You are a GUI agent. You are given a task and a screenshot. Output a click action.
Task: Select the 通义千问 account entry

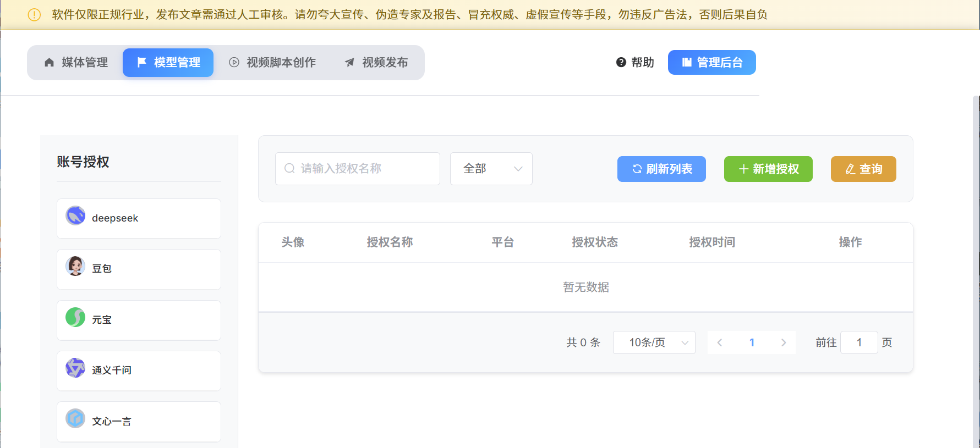tap(139, 371)
